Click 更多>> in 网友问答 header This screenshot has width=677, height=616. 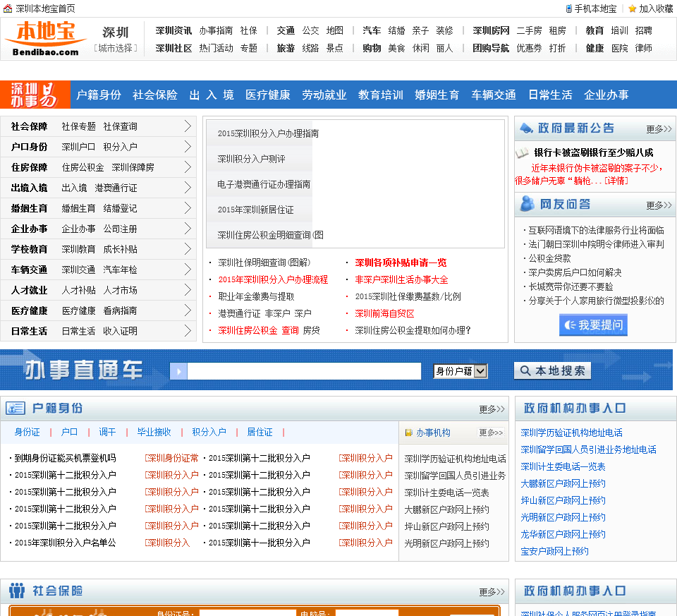click(659, 205)
